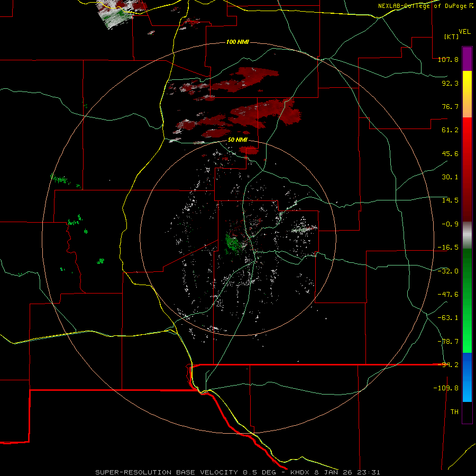This screenshot has height=476, width=476.
Task: Click the -0.9 velocity scale value
Action: [450, 224]
